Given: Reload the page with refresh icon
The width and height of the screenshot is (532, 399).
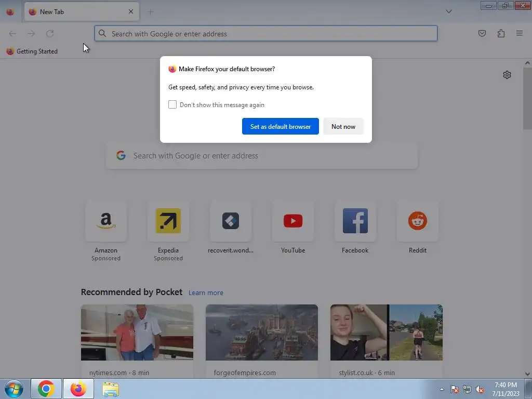Looking at the screenshot, I should pyautogui.click(x=50, y=34).
